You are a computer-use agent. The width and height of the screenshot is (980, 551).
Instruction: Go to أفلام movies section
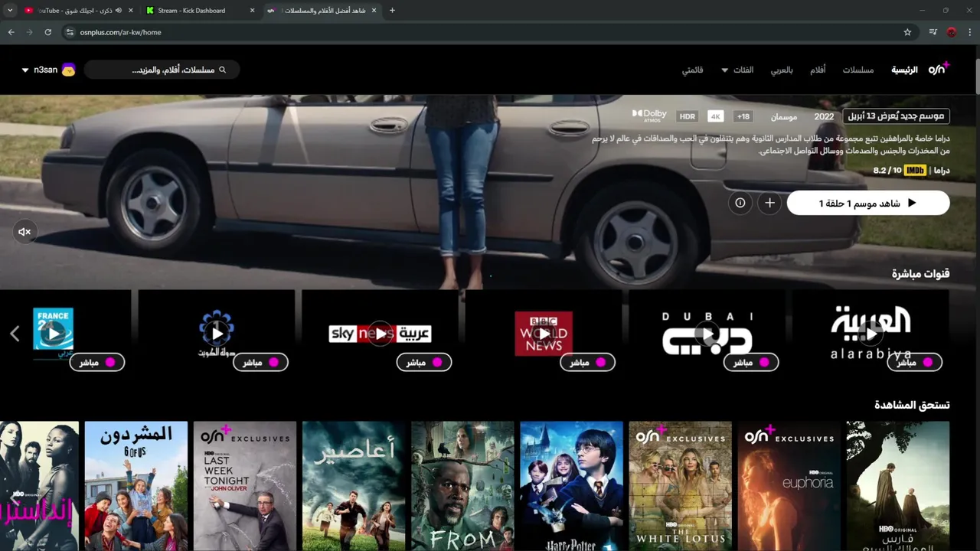818,70
